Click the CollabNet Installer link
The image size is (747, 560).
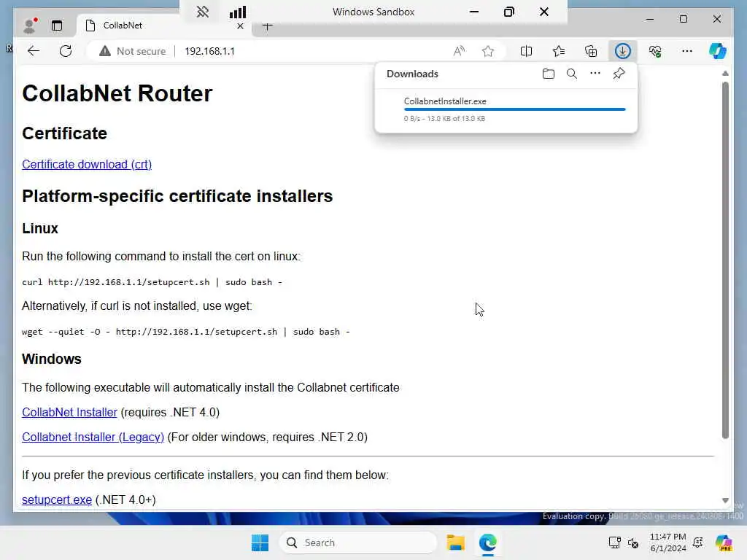(69, 413)
